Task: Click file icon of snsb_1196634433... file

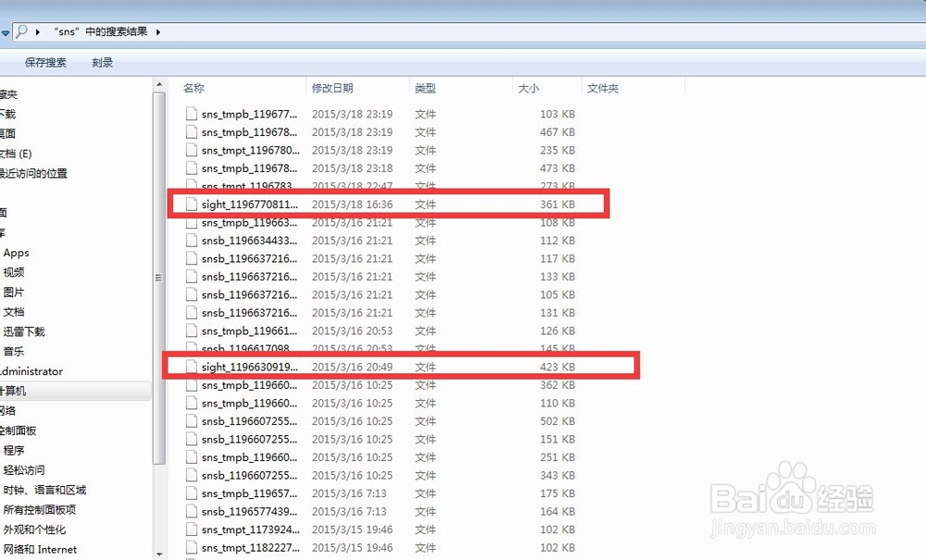Action: tap(192, 240)
